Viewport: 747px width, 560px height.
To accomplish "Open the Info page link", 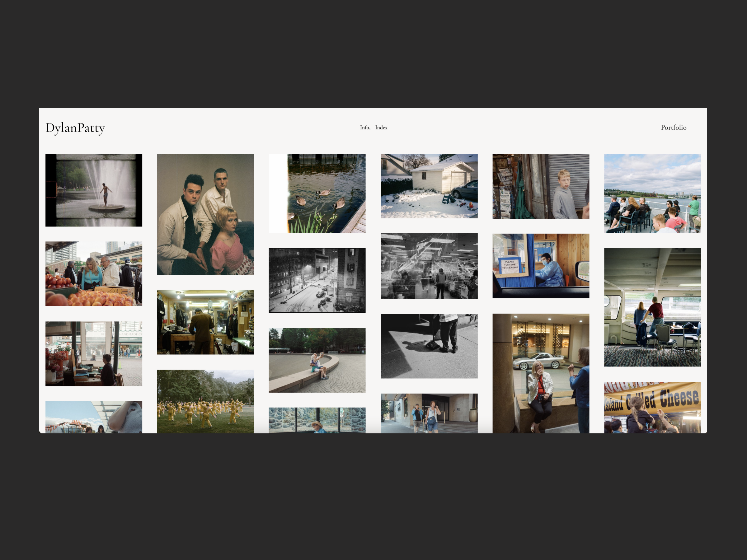I will (x=364, y=128).
